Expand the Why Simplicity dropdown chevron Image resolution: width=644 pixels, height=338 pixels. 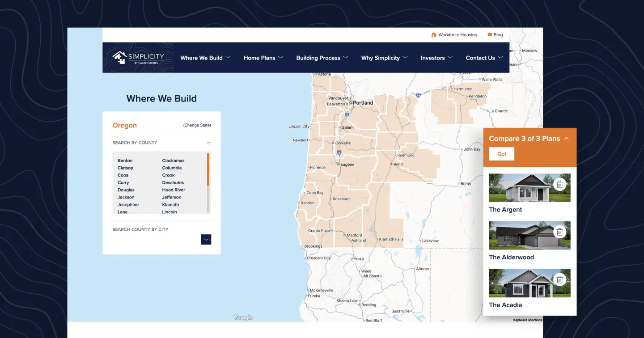406,58
